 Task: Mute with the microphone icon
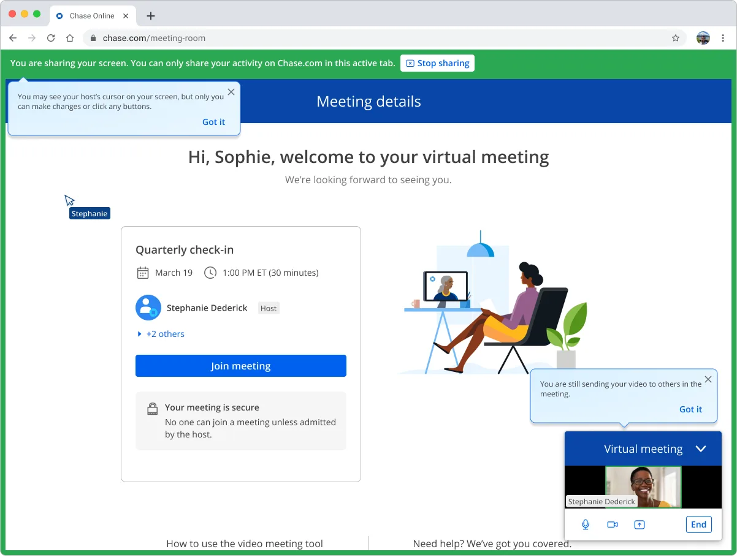click(x=586, y=524)
